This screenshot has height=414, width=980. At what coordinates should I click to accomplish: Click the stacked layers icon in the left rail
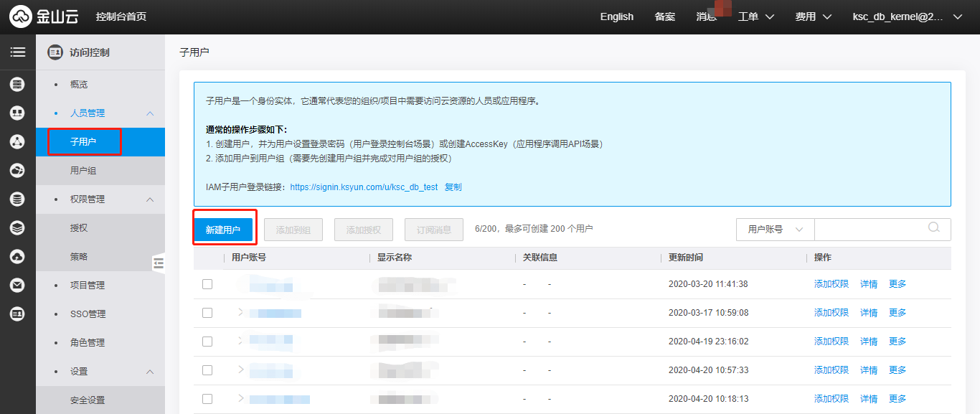pyautogui.click(x=17, y=227)
